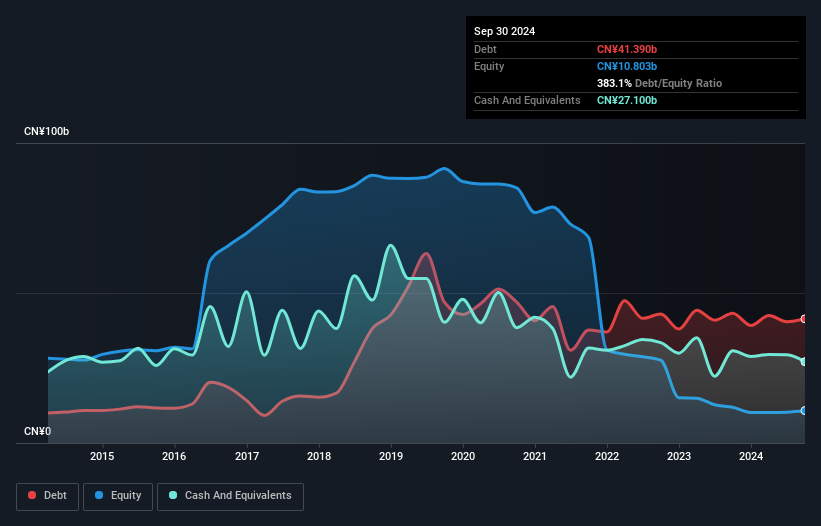Screen dimensions: 821x526
Task: Click Cash And Equivalents label in tooltip
Action: (527, 100)
